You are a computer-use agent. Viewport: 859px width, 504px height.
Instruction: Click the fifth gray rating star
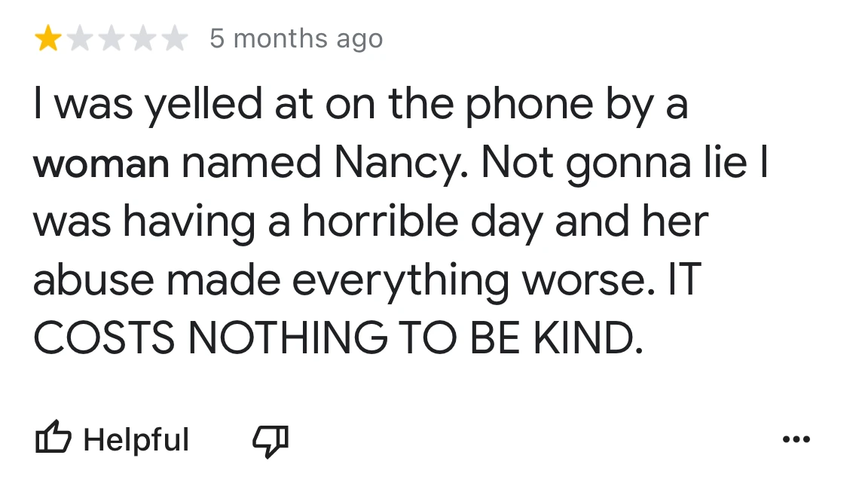174,38
